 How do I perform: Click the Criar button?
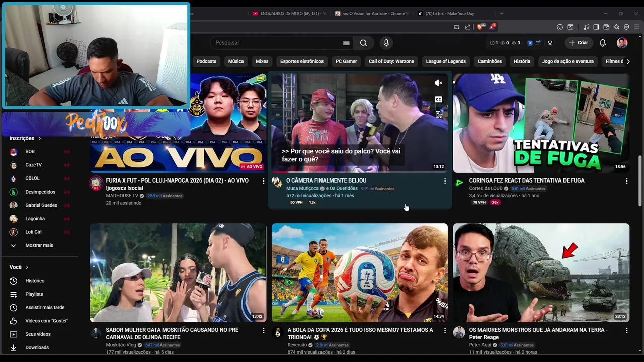coord(579,43)
